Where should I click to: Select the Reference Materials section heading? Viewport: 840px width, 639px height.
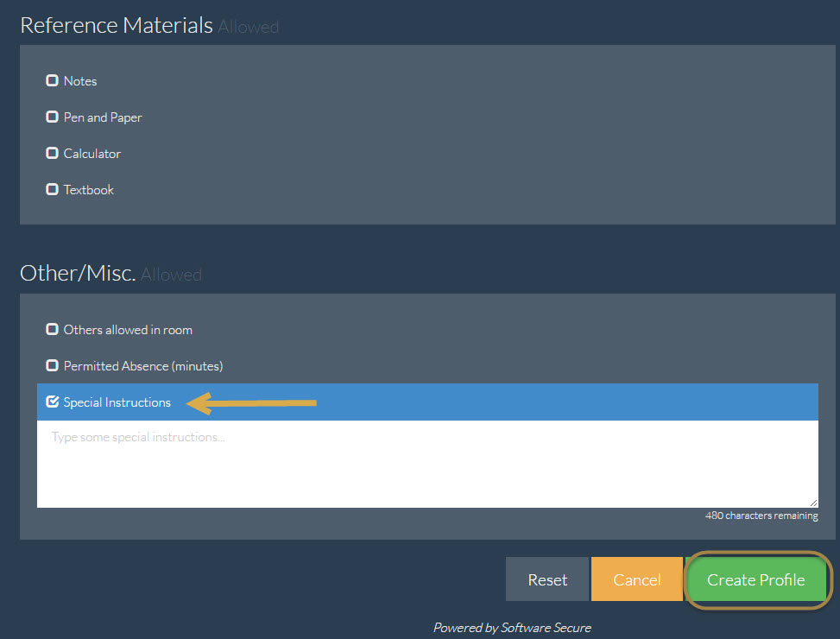click(x=116, y=25)
